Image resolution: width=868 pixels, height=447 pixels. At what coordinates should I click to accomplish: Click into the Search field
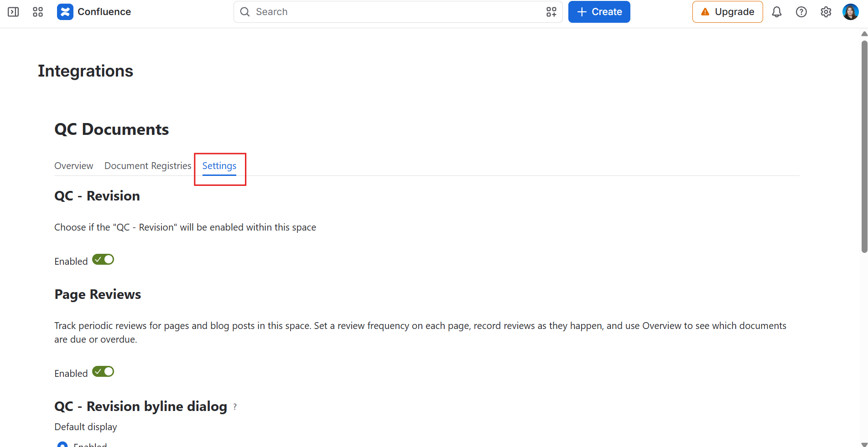pos(398,12)
